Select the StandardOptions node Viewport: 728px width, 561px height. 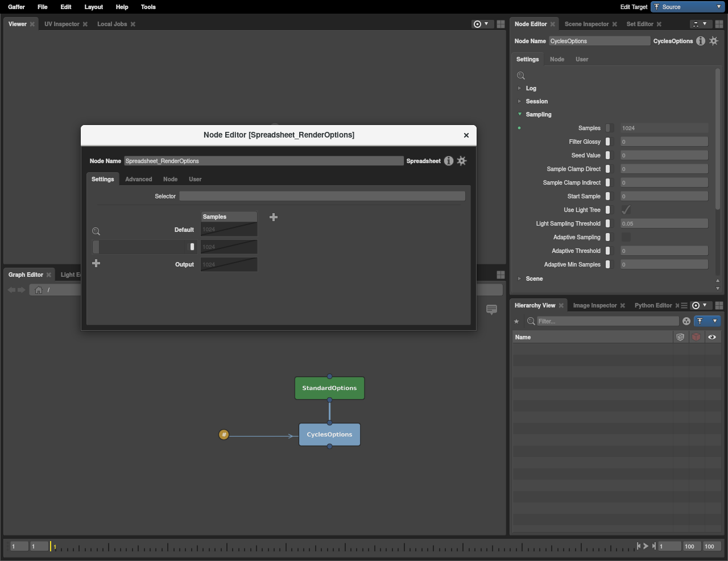(x=329, y=388)
